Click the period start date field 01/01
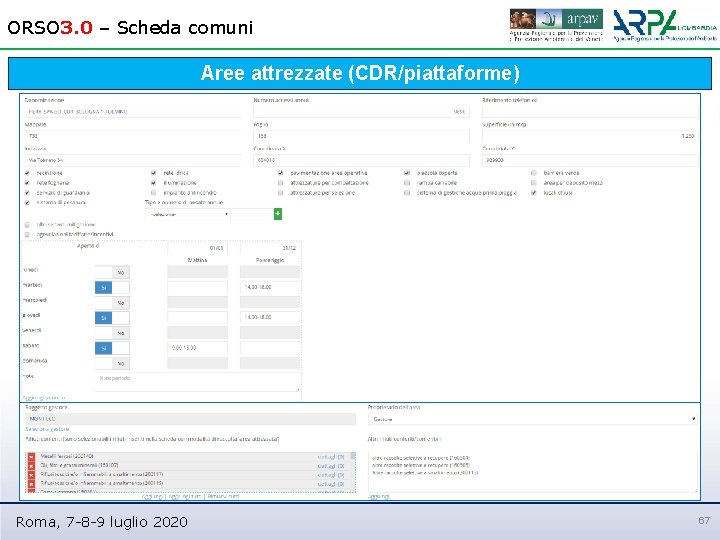The width and height of the screenshot is (720, 540). tap(197, 248)
